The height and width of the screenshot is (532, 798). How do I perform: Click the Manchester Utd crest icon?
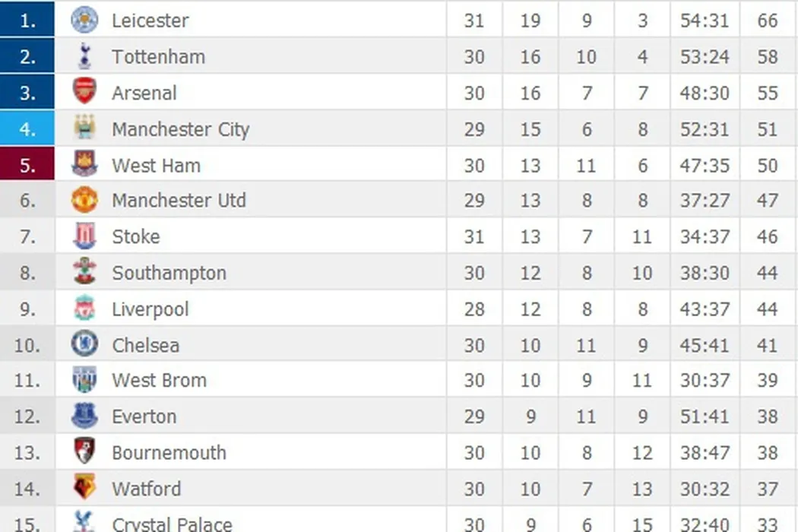(84, 201)
